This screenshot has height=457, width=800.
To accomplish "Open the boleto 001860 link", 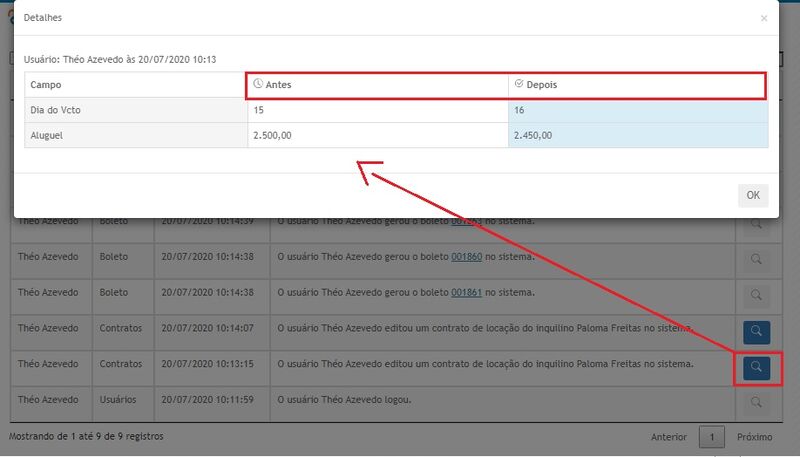I will pyautogui.click(x=466, y=257).
